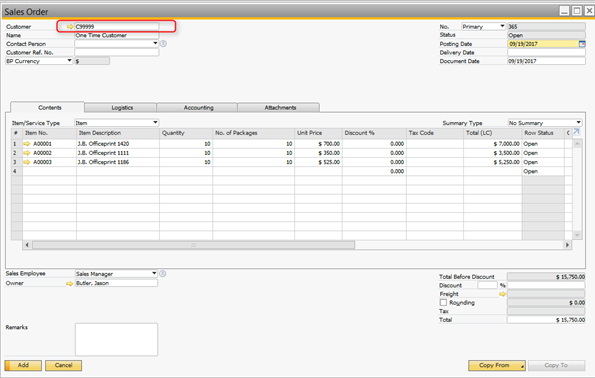Click the Quantity column header

point(186,133)
